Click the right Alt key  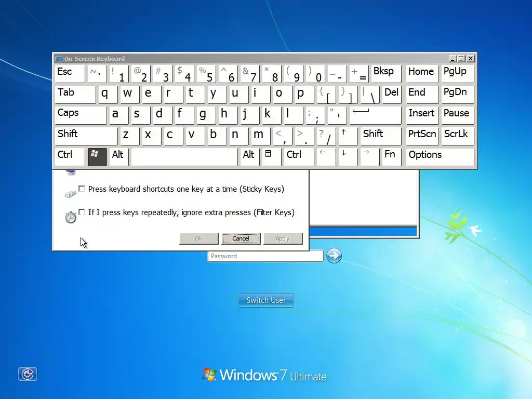[250, 157]
